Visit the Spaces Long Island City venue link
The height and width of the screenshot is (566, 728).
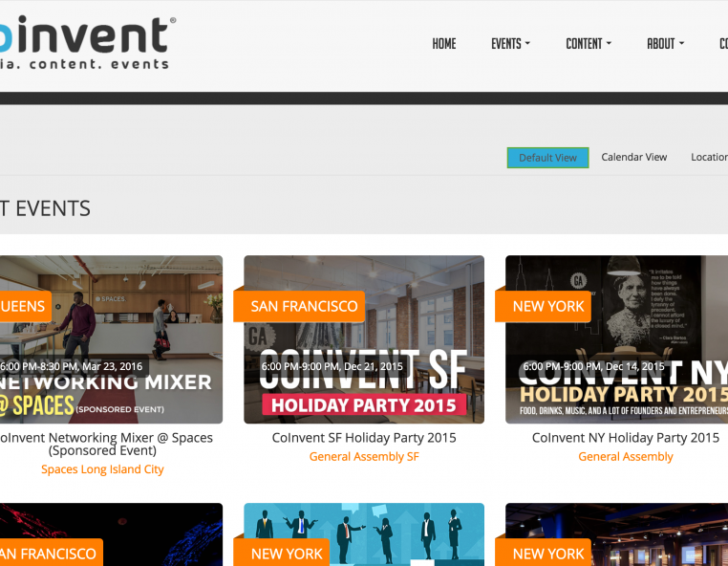point(102,469)
